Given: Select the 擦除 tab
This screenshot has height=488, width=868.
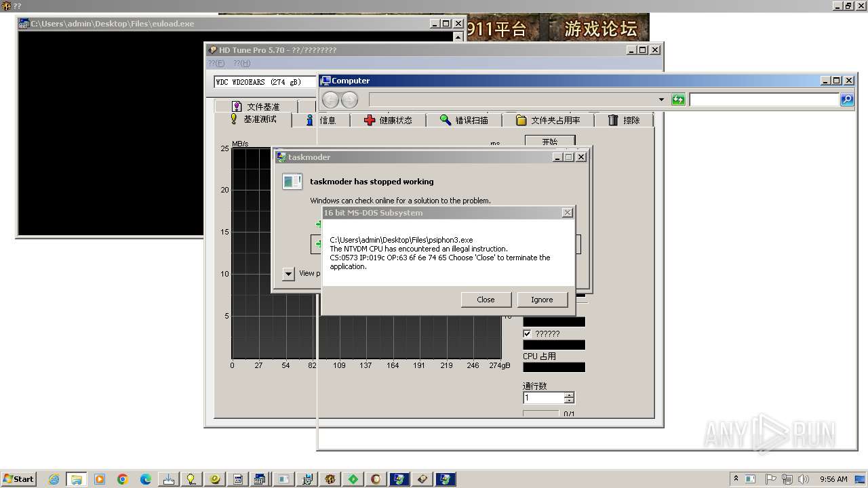Looking at the screenshot, I should [624, 120].
